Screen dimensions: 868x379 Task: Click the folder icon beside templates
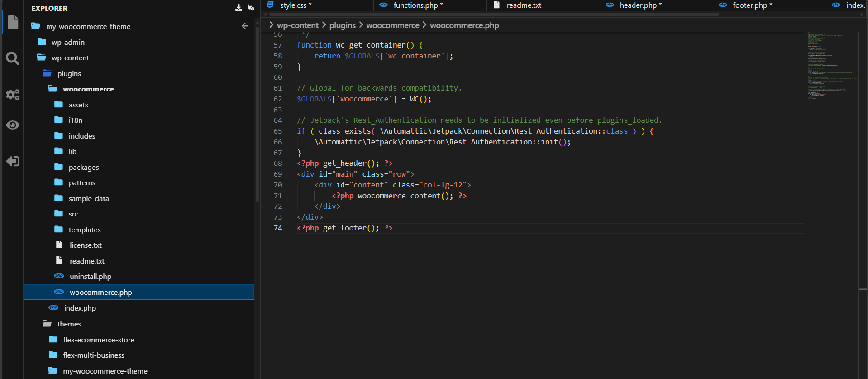pyautogui.click(x=58, y=229)
